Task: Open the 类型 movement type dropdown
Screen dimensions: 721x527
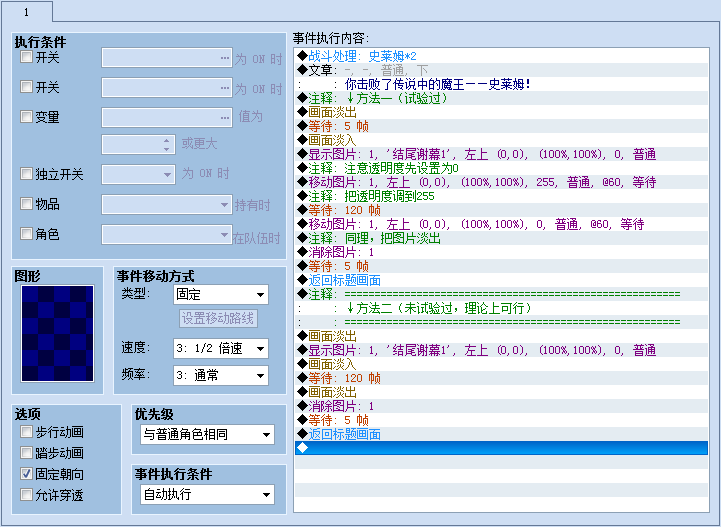Action: coord(221,295)
